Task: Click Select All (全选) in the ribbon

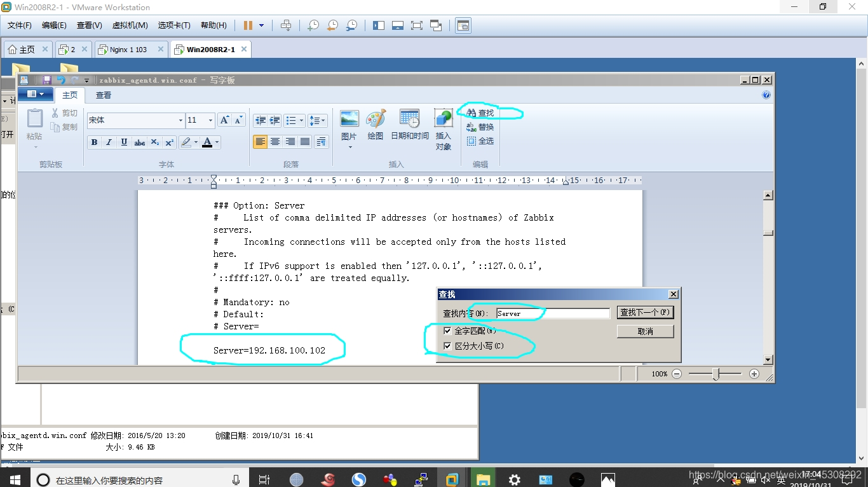Action: click(x=480, y=141)
